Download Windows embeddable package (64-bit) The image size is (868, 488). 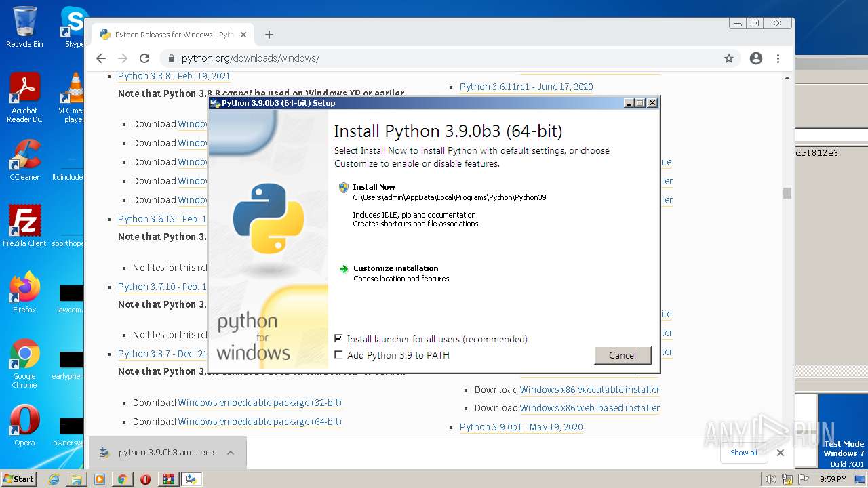[260, 422]
